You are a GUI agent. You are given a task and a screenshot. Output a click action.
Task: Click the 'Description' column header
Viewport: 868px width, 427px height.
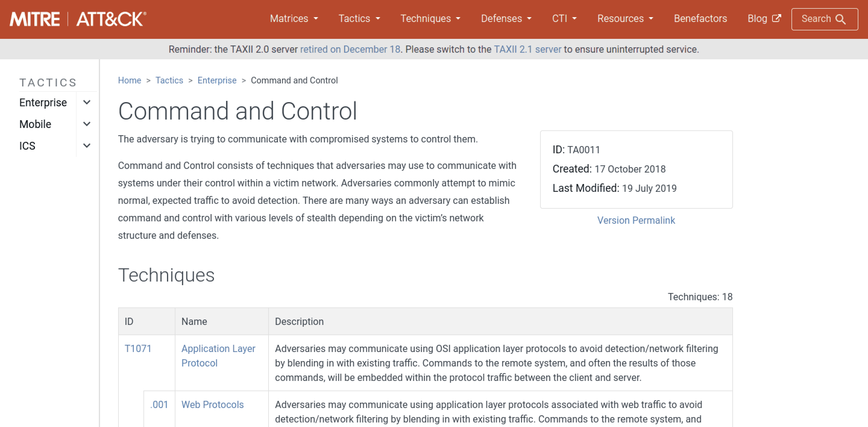pyautogui.click(x=299, y=321)
